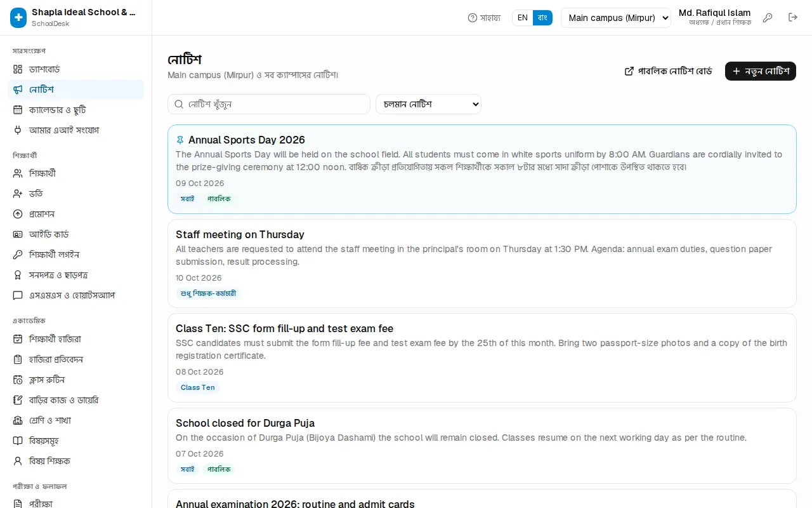Open the ক্যালেন্ডার ও ছুটি calendar icon
The height and width of the screenshot is (508, 812).
[x=18, y=110]
